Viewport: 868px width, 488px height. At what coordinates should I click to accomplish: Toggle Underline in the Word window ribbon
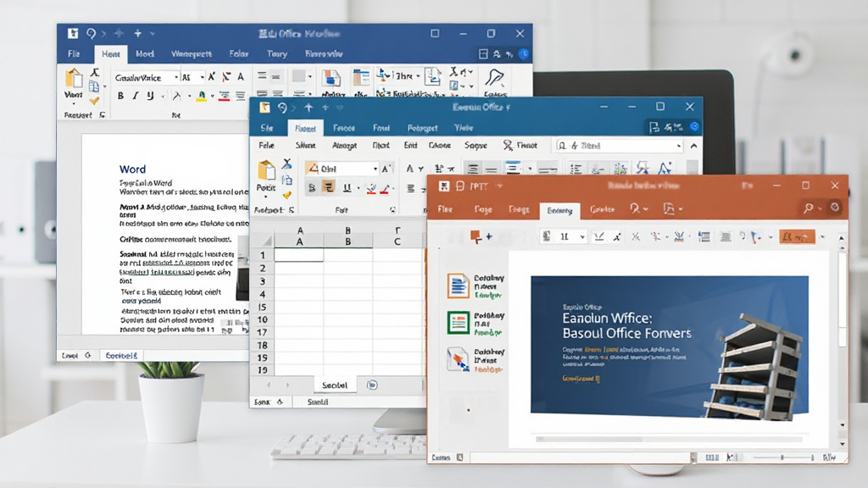tap(150, 96)
